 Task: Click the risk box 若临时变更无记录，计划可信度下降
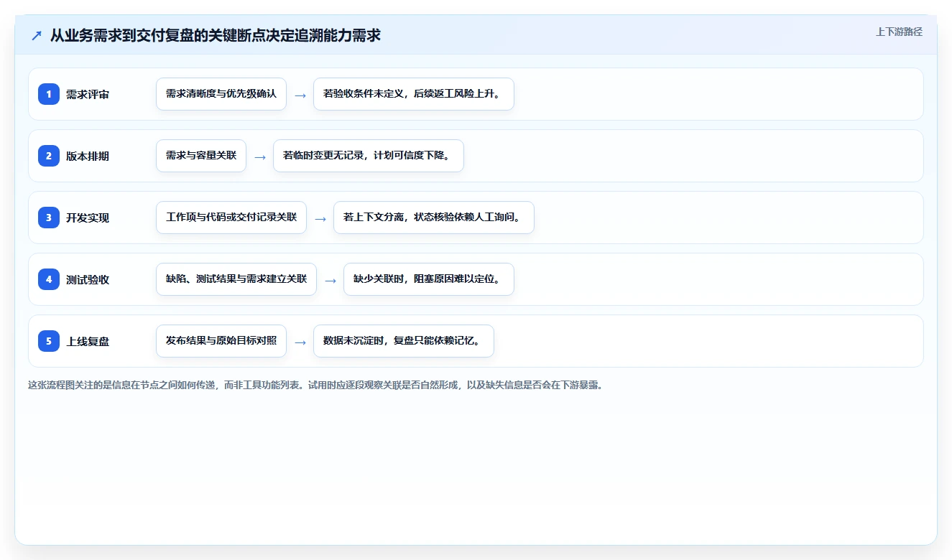(x=369, y=156)
